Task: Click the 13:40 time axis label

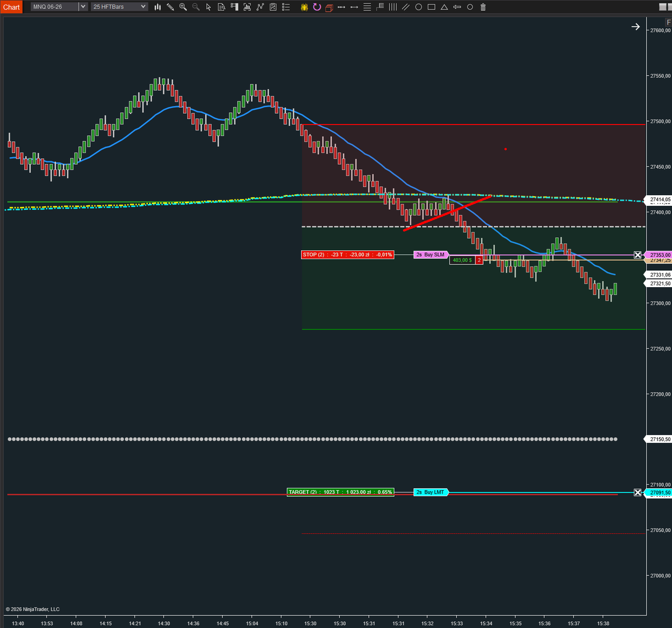Action: (x=18, y=624)
